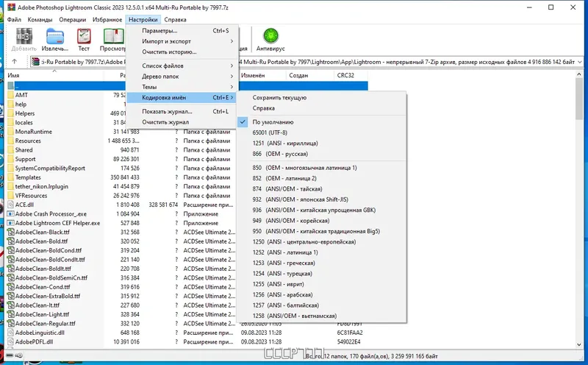Image resolution: width=588 pixels, height=365 pixels.
Task: Click the CRC value 6C81FAA2
Action: point(350,333)
